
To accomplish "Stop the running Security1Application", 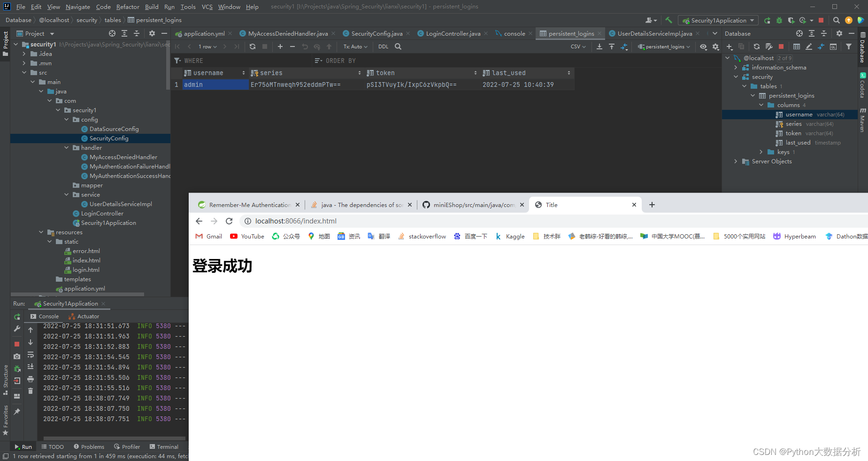I will tap(16, 344).
